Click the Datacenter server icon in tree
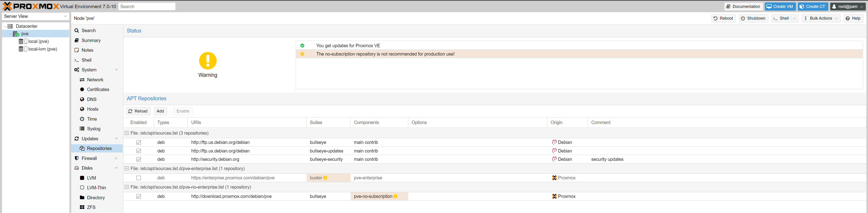The width and height of the screenshot is (868, 213). pos(10,26)
